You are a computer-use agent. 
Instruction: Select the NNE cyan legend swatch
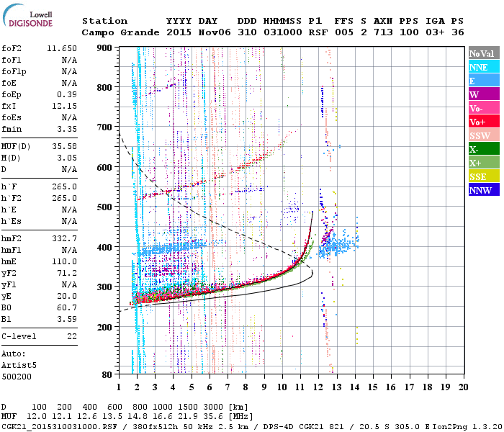tap(484, 67)
